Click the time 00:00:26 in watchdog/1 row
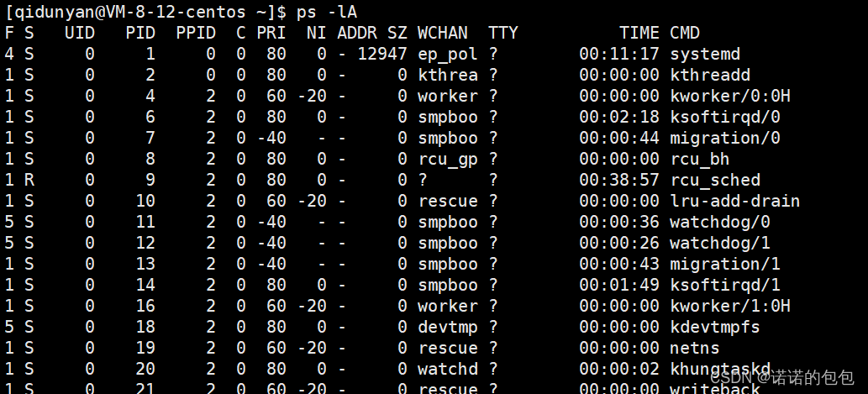This screenshot has height=394, width=868. coord(619,243)
